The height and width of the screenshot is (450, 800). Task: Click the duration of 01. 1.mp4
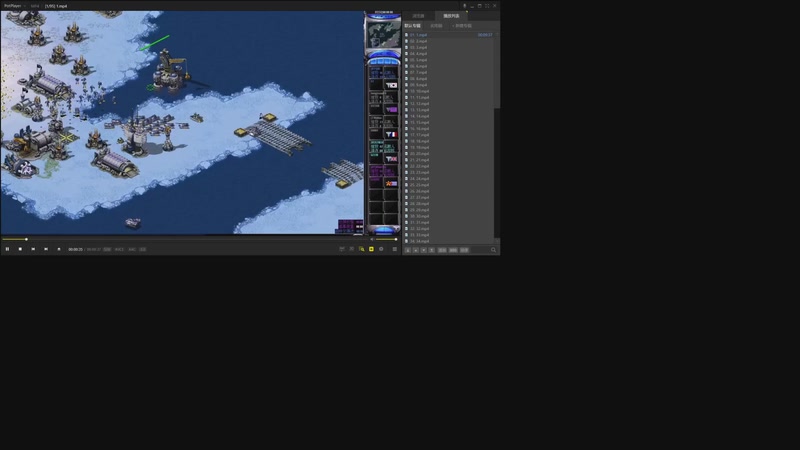click(485, 35)
